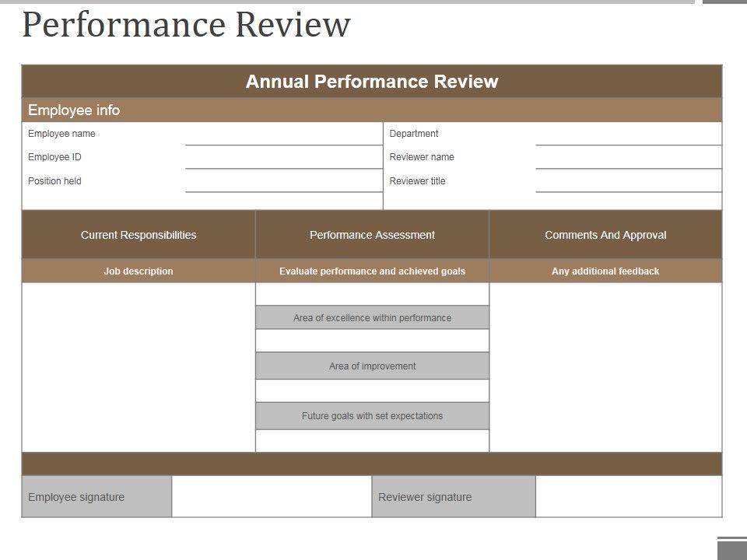This screenshot has width=747, height=560.
Task: Select the 'Annual Performance Review' header
Action: [372, 82]
